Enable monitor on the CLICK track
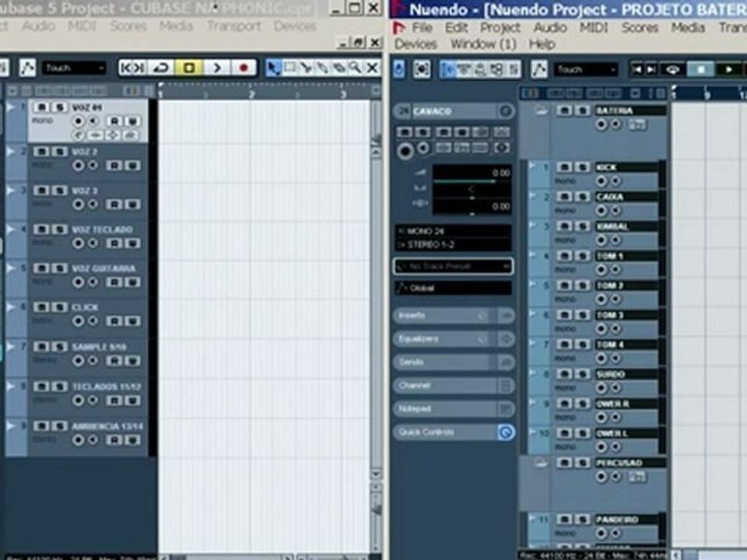This screenshot has height=560, width=747. [93, 322]
